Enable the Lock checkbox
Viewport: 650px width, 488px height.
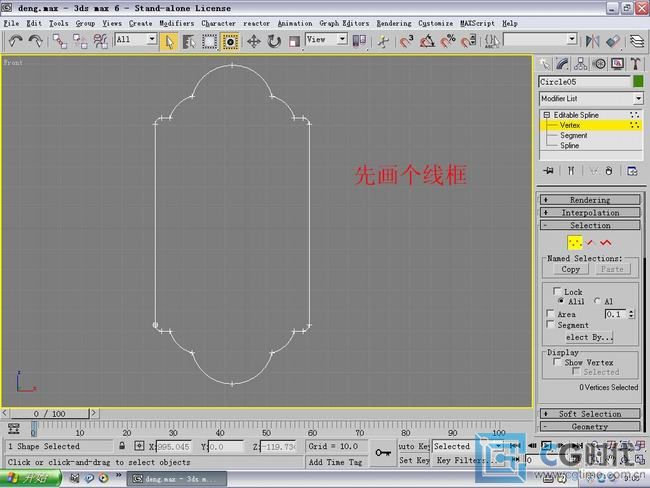(x=558, y=292)
